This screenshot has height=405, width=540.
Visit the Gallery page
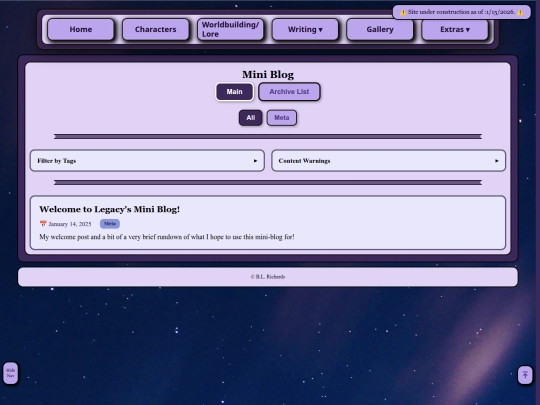point(380,30)
